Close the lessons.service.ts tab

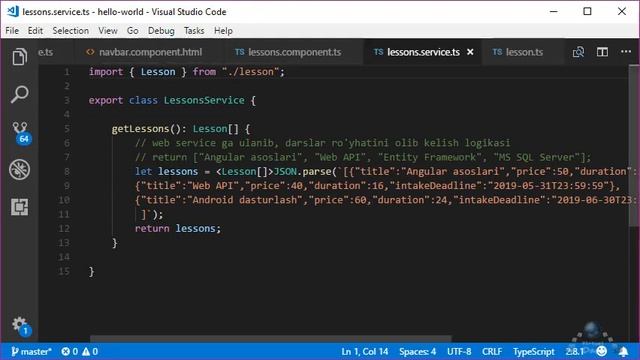click(x=470, y=52)
